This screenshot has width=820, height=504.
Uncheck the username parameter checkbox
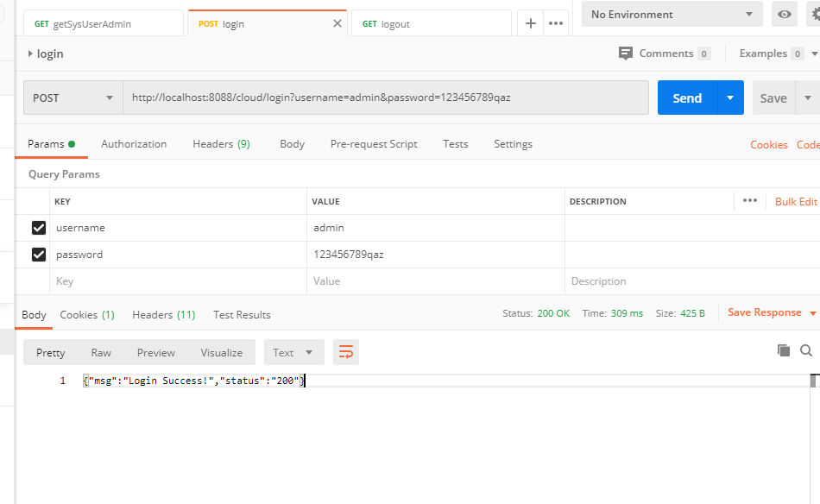tap(39, 228)
